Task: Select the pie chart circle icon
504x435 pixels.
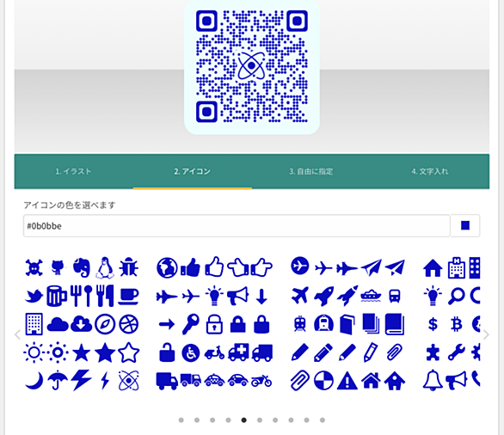Action: 323,381
